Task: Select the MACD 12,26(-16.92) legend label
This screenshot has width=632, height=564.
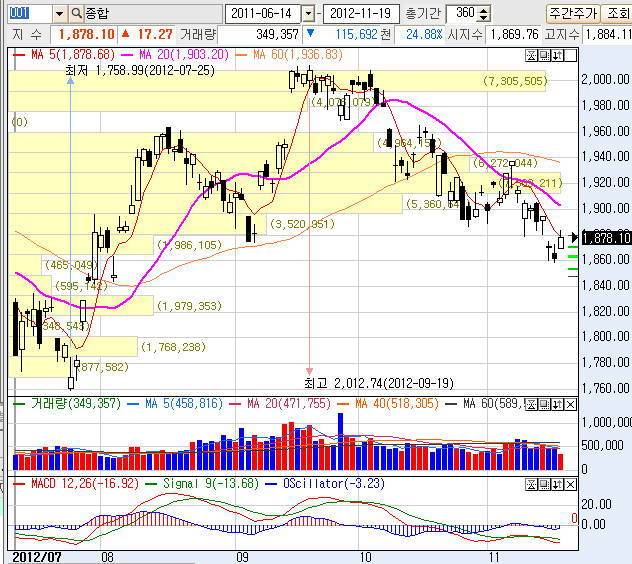Action: coord(85,483)
